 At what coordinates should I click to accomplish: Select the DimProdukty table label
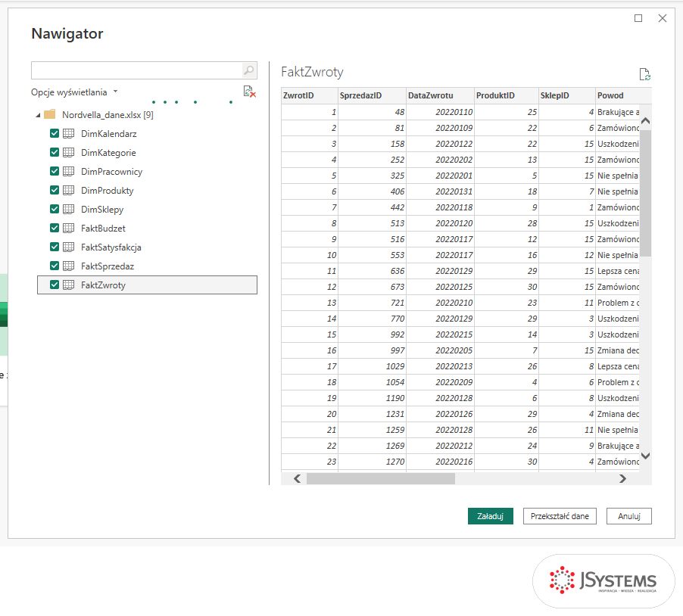tap(108, 191)
